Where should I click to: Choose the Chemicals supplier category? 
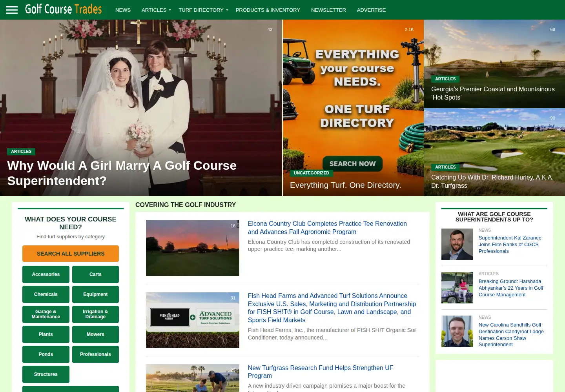(x=46, y=294)
